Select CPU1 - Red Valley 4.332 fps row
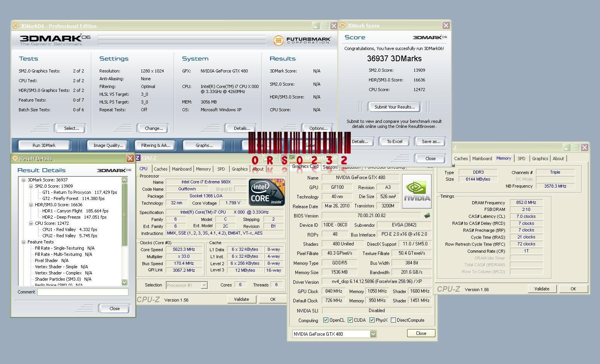Image resolution: width=600 pixels, height=364 pixels. tap(70, 229)
